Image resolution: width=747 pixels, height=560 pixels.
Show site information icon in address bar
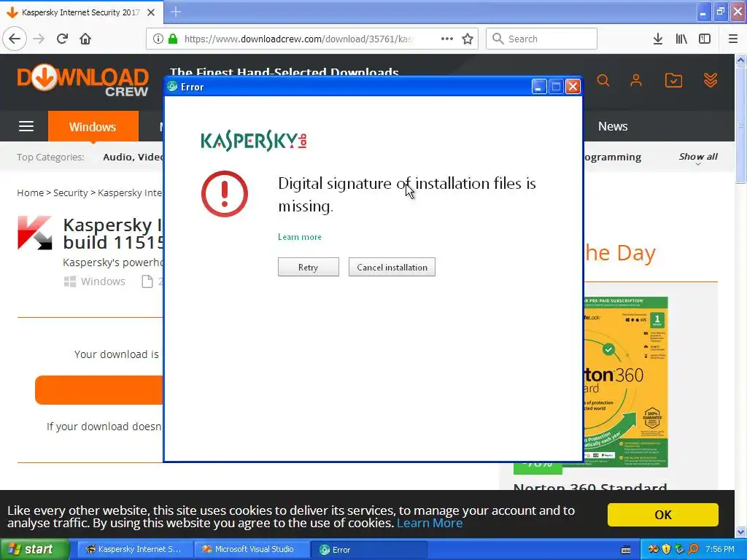[x=158, y=39]
